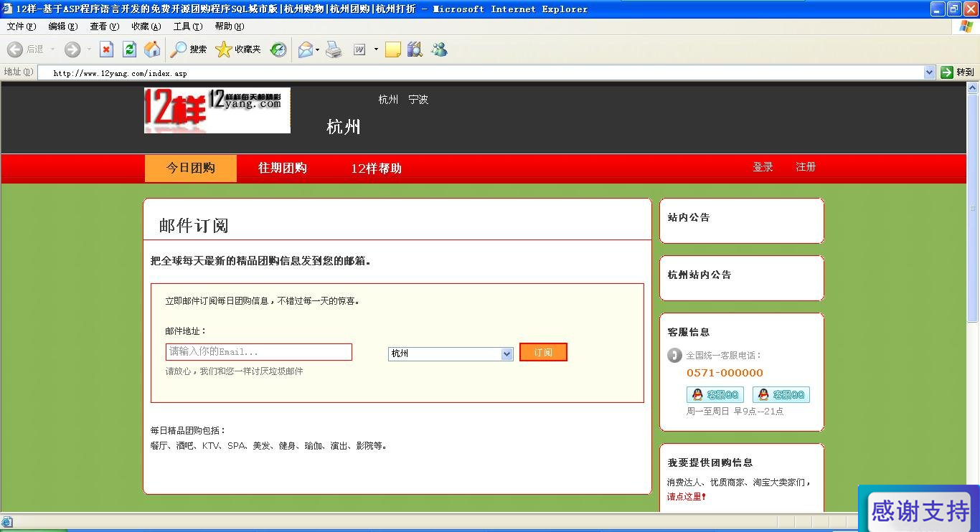The height and width of the screenshot is (532, 980).
Task: Open the 编辑(E) menu
Action: click(62, 27)
